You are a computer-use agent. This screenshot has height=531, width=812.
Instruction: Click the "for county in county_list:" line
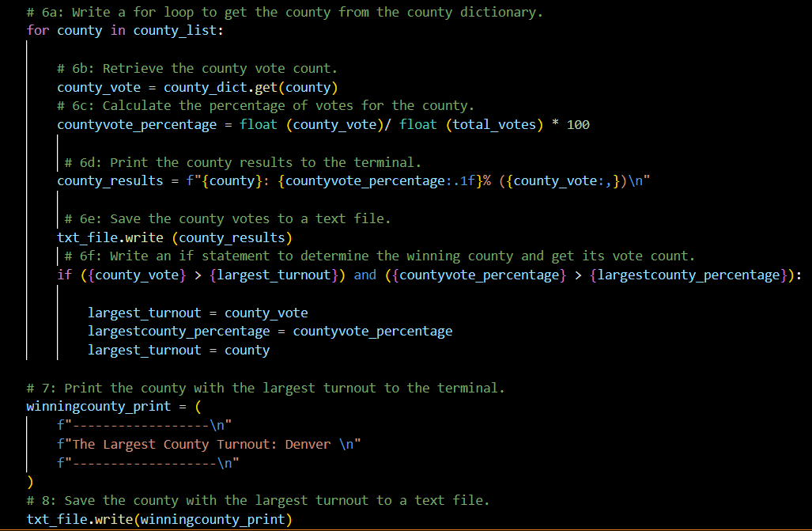125,31
